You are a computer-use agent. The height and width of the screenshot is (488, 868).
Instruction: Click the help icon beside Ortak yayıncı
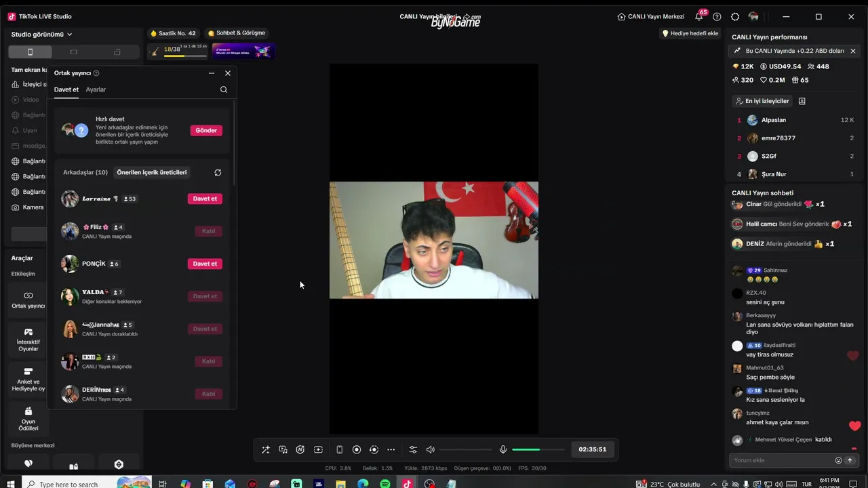click(x=96, y=73)
